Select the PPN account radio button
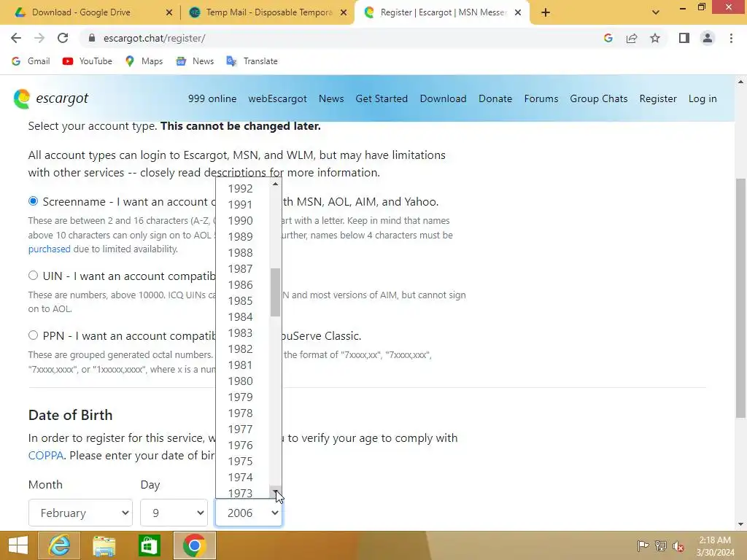Viewport: 747px width, 560px height. 33,335
